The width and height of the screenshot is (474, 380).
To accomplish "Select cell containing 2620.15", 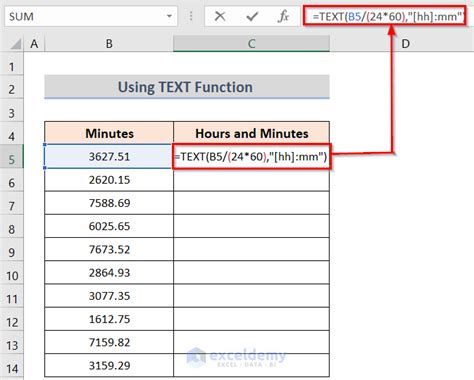I will click(x=109, y=180).
